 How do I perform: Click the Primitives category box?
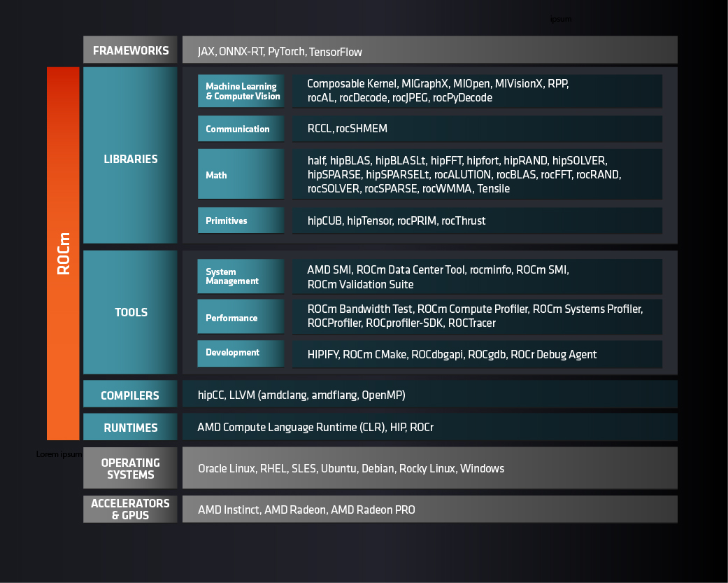[x=241, y=220]
